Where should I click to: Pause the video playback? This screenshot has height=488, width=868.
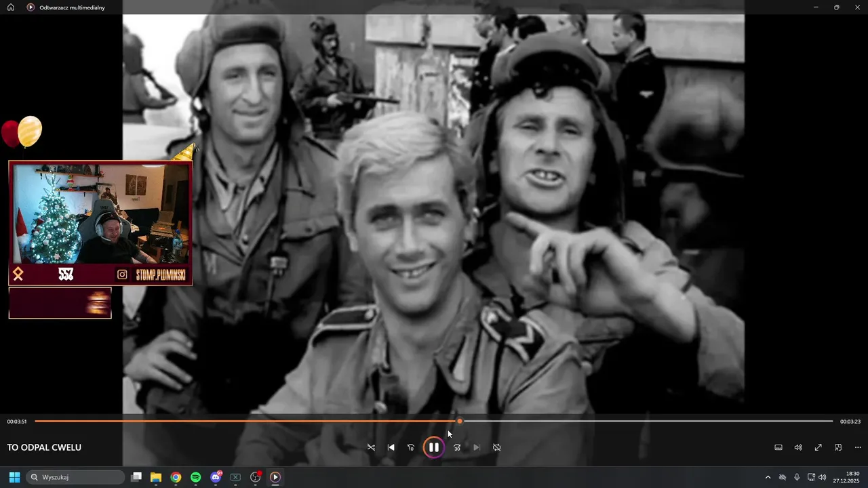pos(434,447)
